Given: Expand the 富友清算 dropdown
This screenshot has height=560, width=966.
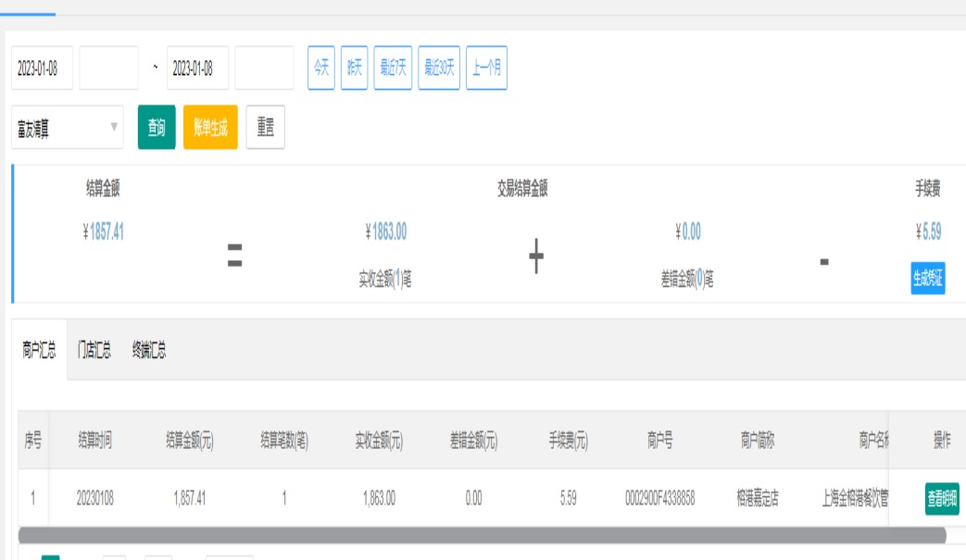Looking at the screenshot, I should point(68,128).
